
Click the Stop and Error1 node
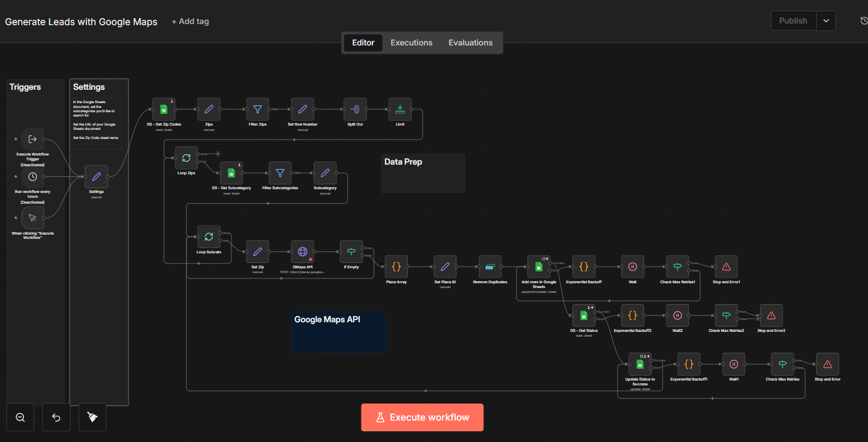tap(726, 267)
